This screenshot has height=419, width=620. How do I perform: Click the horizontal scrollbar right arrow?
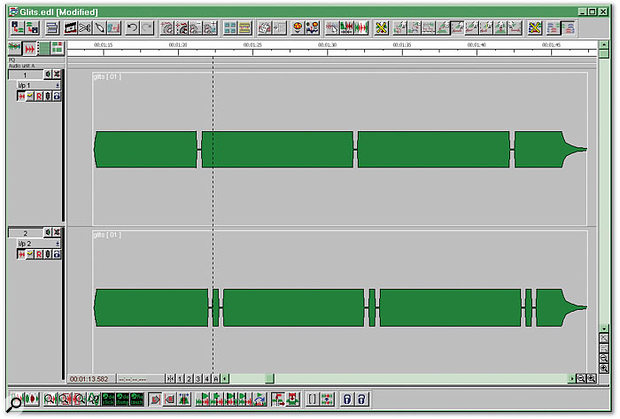pos(571,379)
